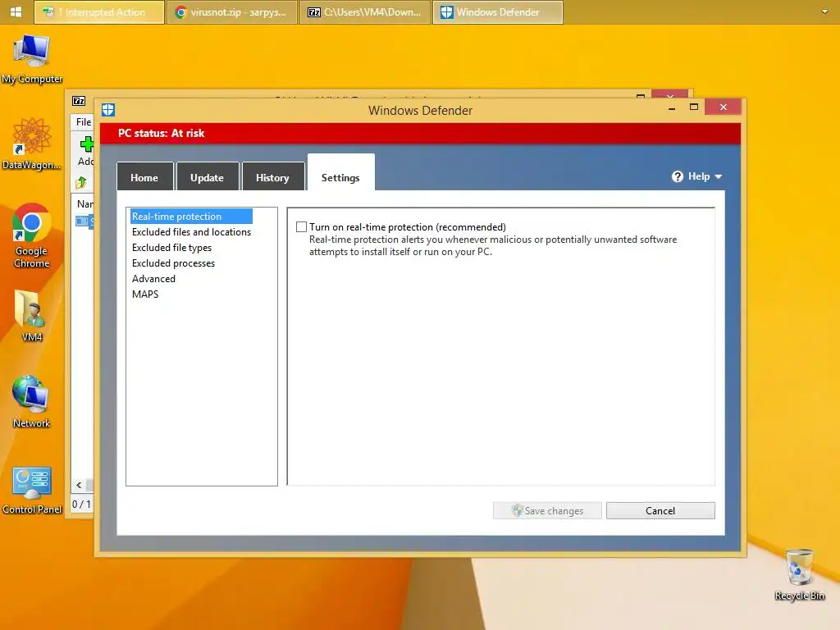Image resolution: width=840 pixels, height=630 pixels.
Task: Select Real-time protection in settings list
Action: click(x=191, y=217)
